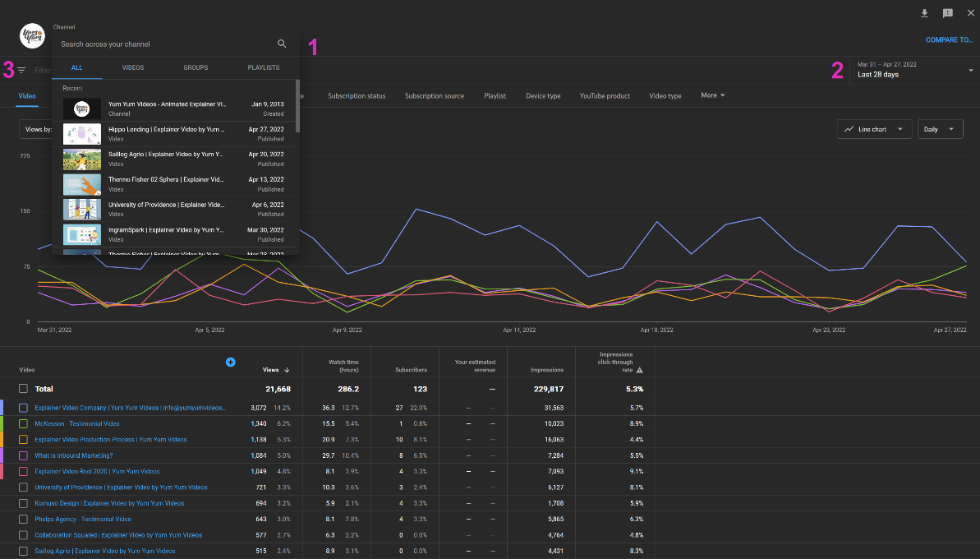Click the Yum Yum channel avatar
Viewport: 980px width, 559px height.
[31, 35]
